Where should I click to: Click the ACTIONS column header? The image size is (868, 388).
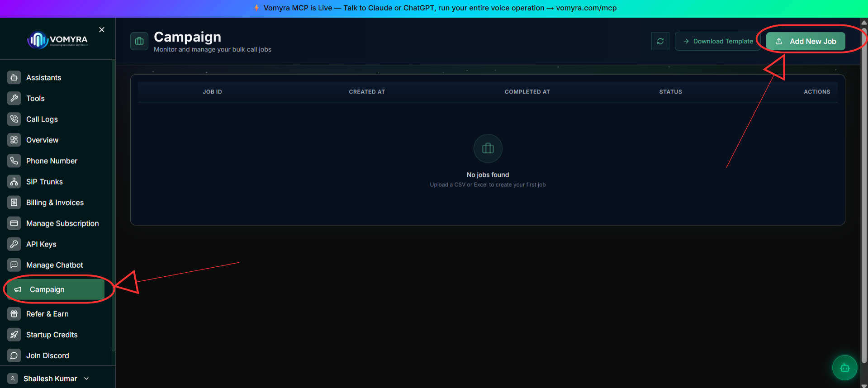click(817, 92)
